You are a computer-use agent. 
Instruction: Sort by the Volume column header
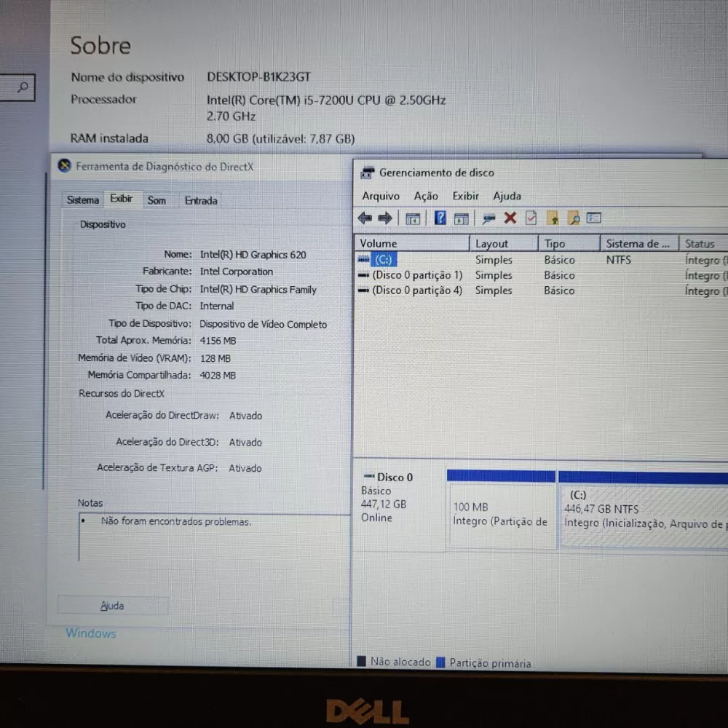(x=412, y=243)
